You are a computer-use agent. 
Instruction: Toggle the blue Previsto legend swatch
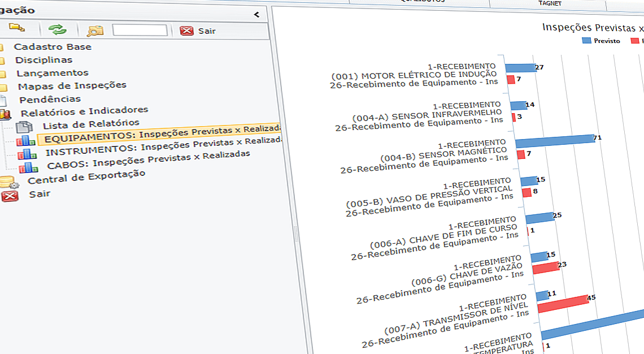tap(586, 41)
